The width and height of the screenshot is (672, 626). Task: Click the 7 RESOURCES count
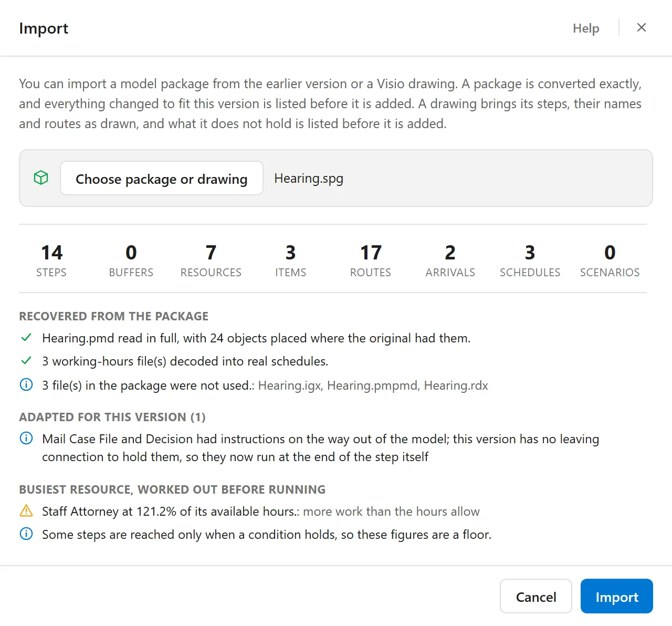(211, 260)
